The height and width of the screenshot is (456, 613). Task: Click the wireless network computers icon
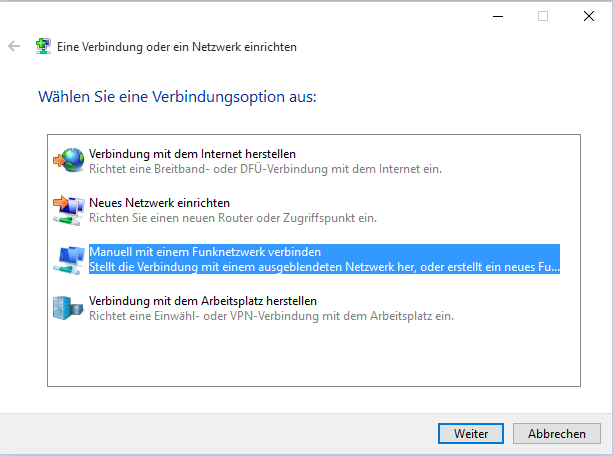[68, 259]
